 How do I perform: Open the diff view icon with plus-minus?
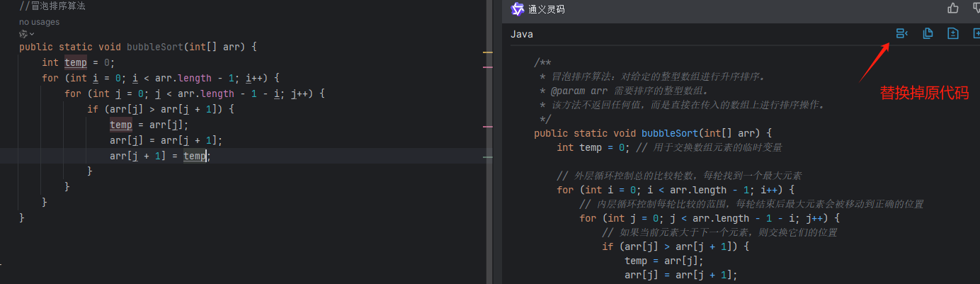point(953,33)
